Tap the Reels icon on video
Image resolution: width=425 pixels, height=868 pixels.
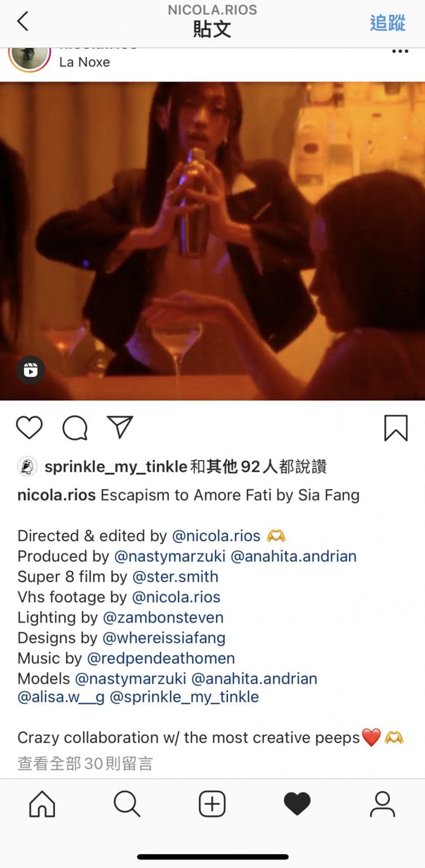(31, 370)
